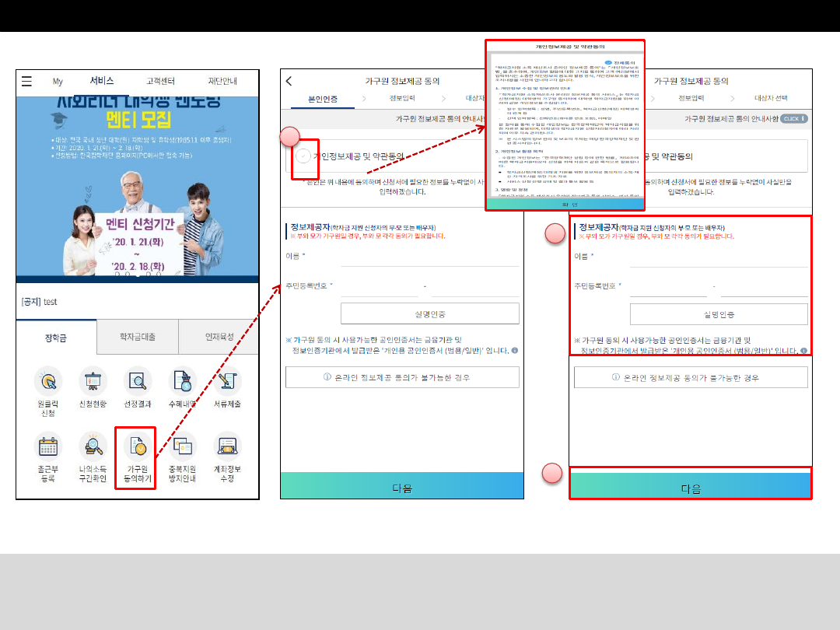Open the hamburger menu on home screen
840x630 pixels.
click(x=26, y=81)
